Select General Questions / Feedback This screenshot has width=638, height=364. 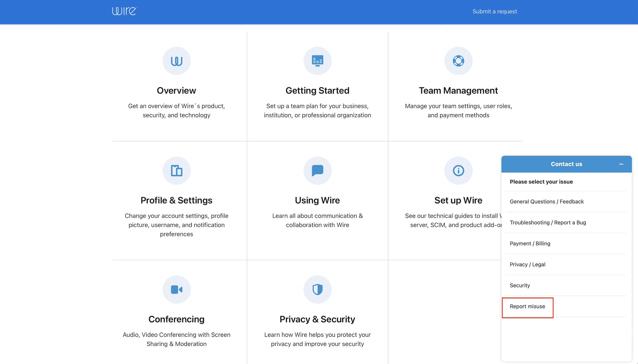(x=547, y=201)
